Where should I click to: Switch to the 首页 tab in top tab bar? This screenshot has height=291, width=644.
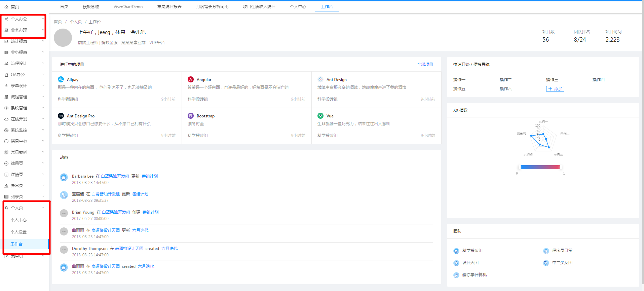pos(64,7)
